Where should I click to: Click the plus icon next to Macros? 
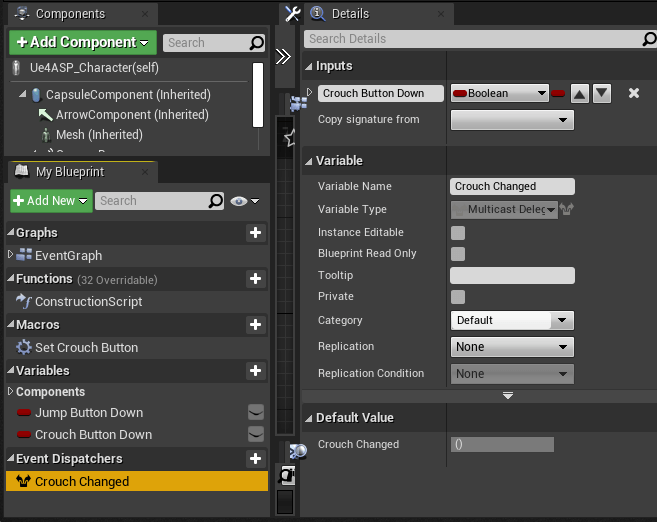click(x=256, y=325)
